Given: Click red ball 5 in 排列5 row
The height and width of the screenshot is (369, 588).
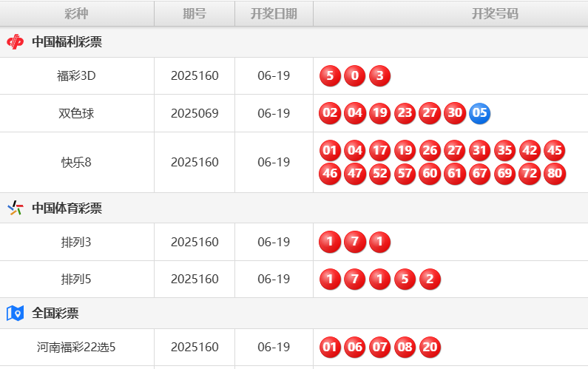Looking at the screenshot, I should pos(405,279).
